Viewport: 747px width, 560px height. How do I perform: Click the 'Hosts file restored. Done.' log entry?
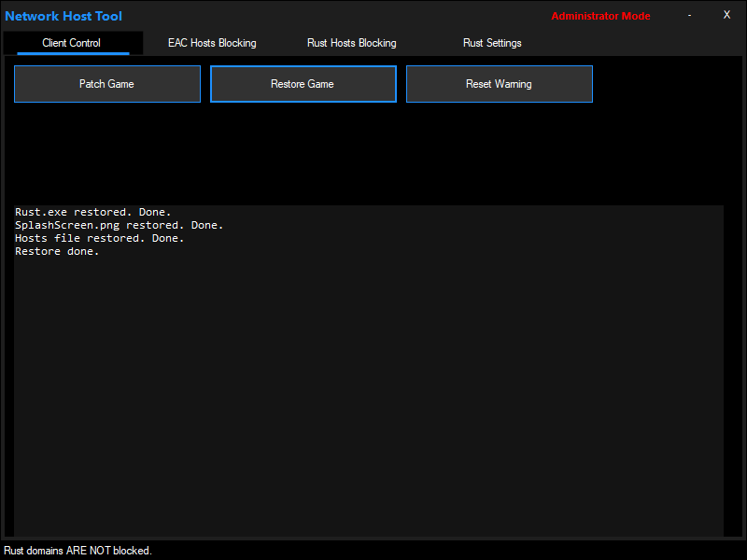[x=100, y=238]
